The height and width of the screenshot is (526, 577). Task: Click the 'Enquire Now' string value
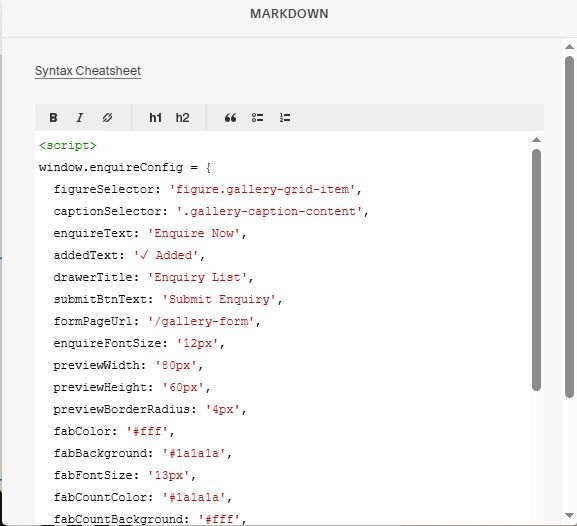194,233
